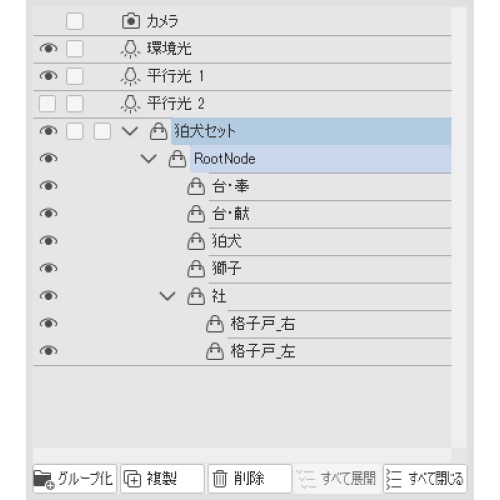Collapse the 社 node arrow

point(167,296)
